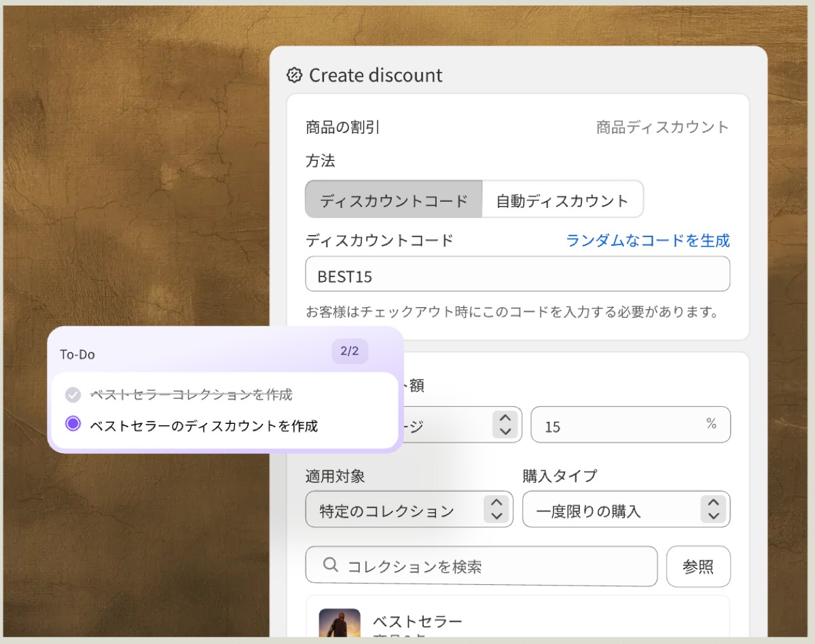Click the magnifier icon in collection search
The image size is (815, 644).
click(x=331, y=565)
